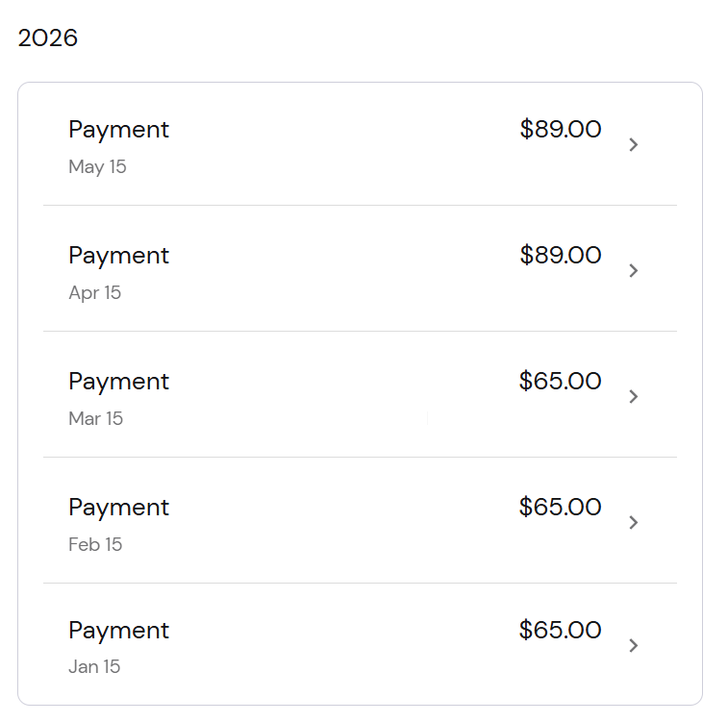Click the $65.00 amount for Mar 15
The width and height of the screenshot is (728, 722).
tap(561, 381)
